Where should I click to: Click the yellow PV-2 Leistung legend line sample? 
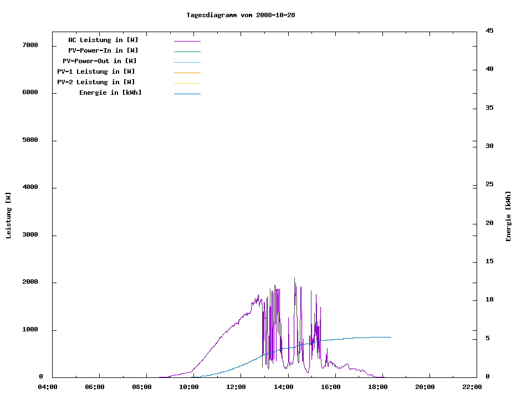pyautogui.click(x=187, y=83)
